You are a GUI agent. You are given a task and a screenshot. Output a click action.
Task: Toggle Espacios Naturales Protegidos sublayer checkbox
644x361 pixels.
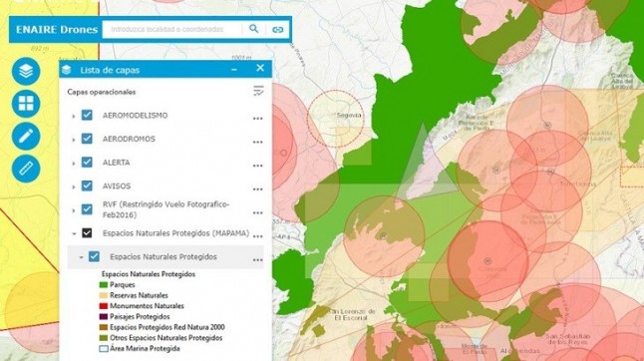coord(94,256)
